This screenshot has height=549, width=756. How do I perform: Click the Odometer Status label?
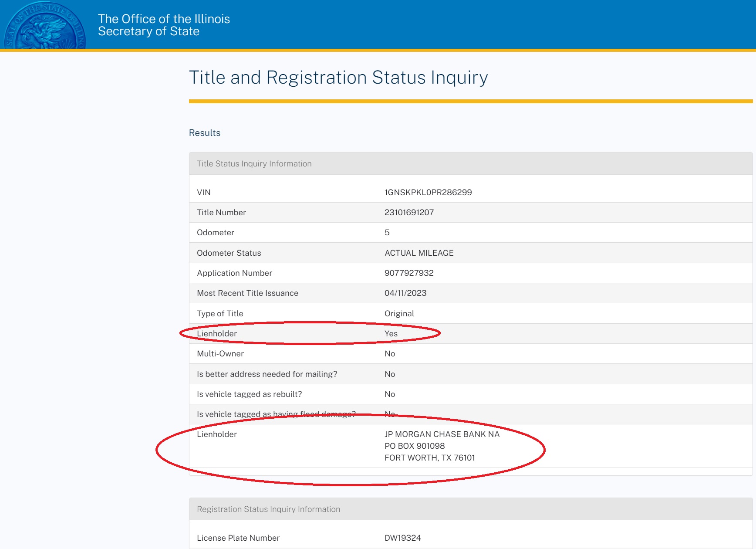(229, 253)
